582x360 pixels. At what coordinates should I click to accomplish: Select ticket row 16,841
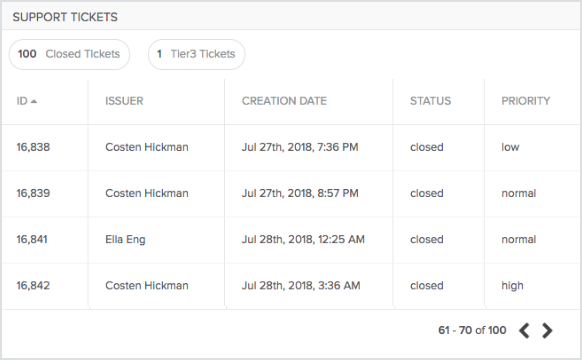click(291, 239)
